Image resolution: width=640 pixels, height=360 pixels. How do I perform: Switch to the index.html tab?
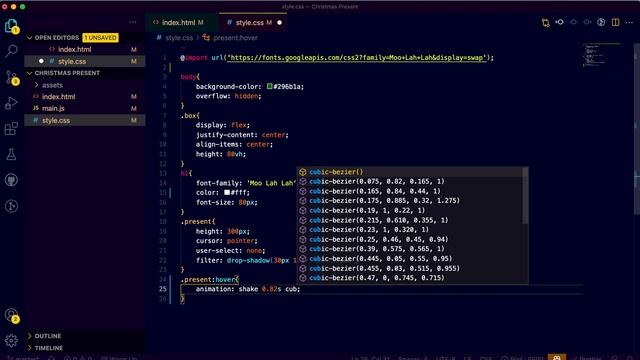[x=182, y=22]
